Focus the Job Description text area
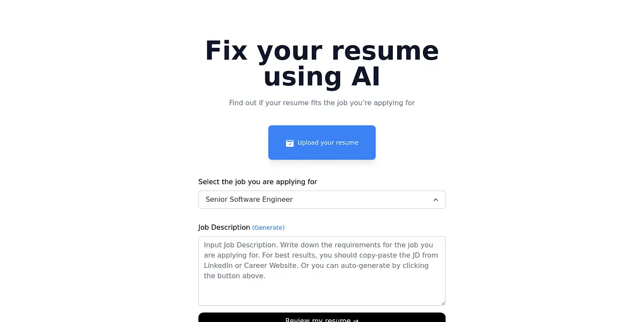 pyautogui.click(x=321, y=270)
